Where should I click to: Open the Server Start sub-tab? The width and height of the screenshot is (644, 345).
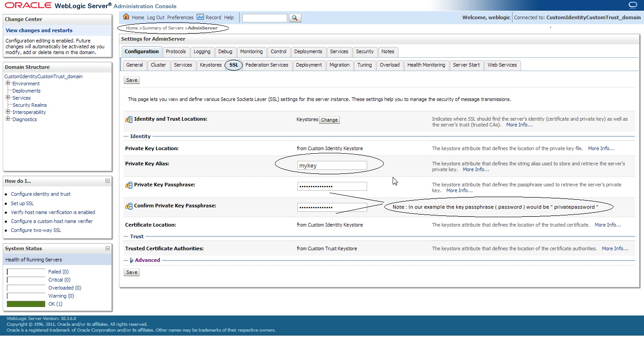466,65
